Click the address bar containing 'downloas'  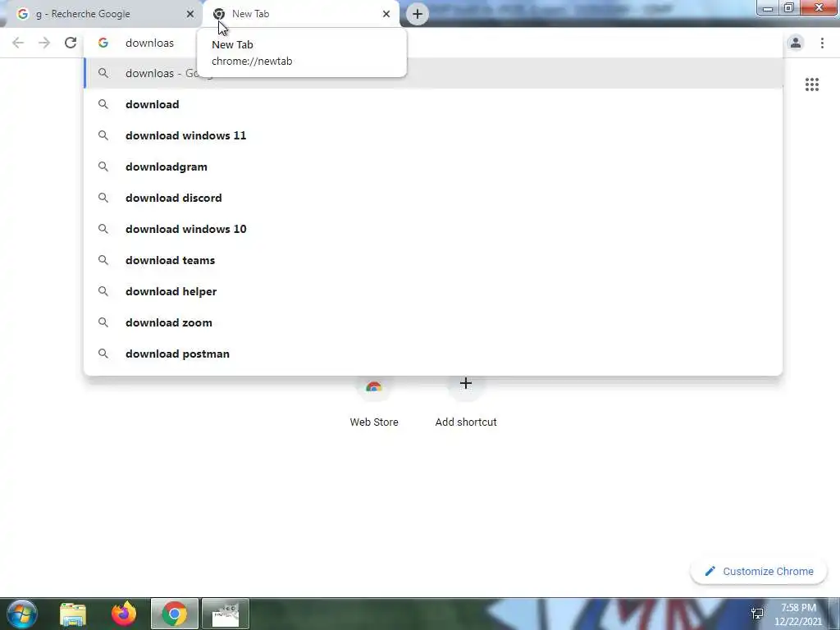coord(433,43)
